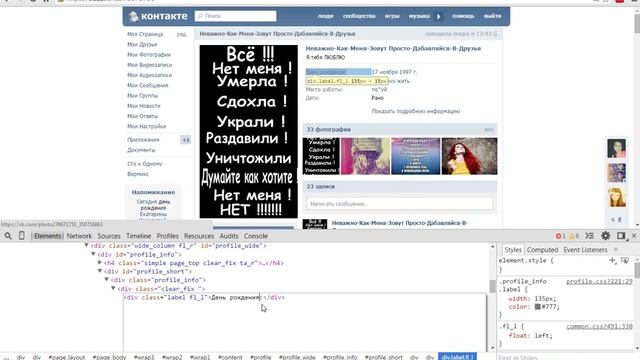Click the VK logo in header
Viewport: 640px width, 360px height.
[x=158, y=16]
